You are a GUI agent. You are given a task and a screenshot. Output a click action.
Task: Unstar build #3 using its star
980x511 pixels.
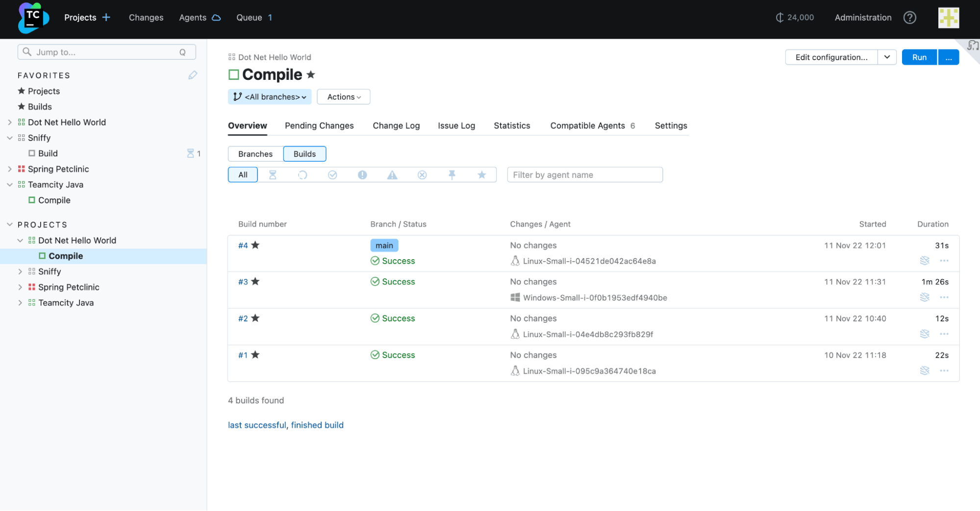tap(255, 282)
